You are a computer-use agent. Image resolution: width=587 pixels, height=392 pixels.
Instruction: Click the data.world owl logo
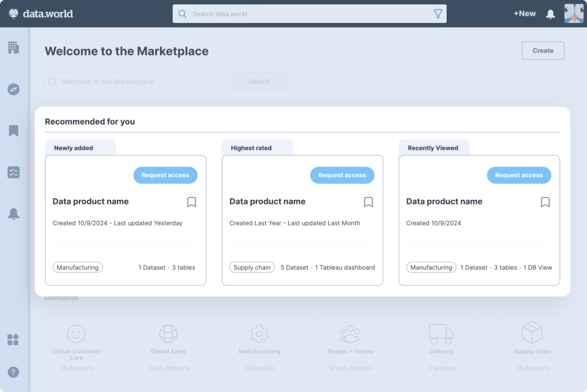point(41,14)
